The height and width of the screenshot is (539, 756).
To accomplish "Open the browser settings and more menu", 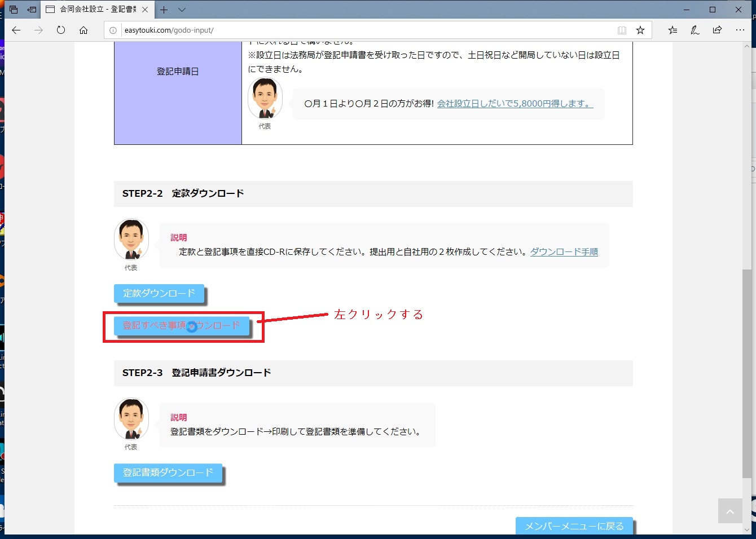I will pyautogui.click(x=740, y=30).
